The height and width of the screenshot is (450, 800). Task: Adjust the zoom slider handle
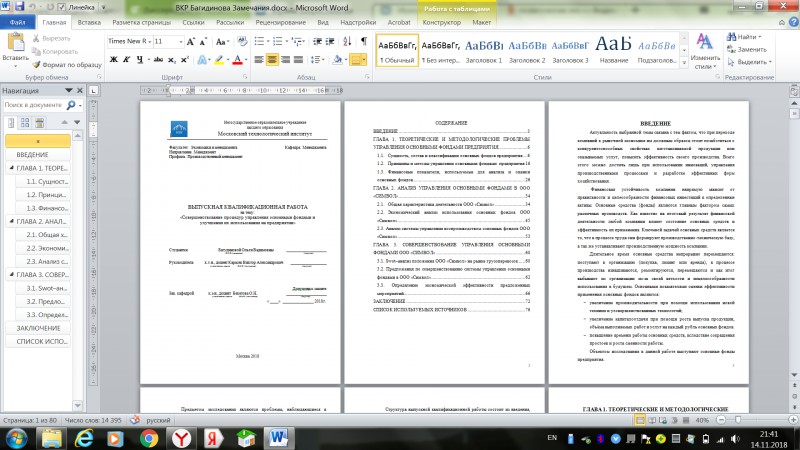[x=738, y=420]
